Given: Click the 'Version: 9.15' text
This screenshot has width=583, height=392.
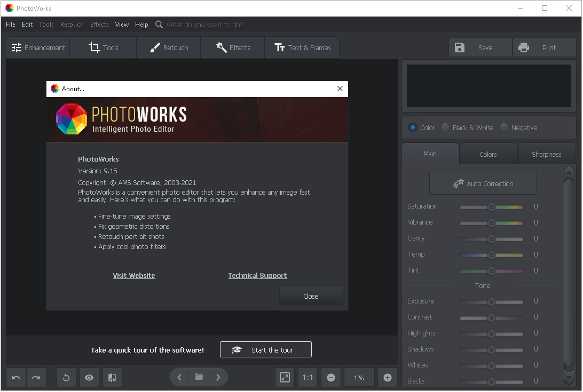Looking at the screenshot, I should pos(97,171).
